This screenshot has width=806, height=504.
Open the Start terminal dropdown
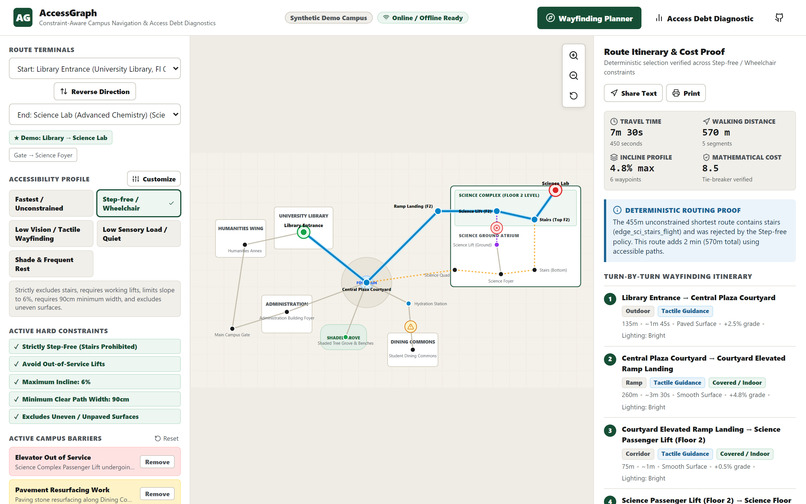pos(95,68)
